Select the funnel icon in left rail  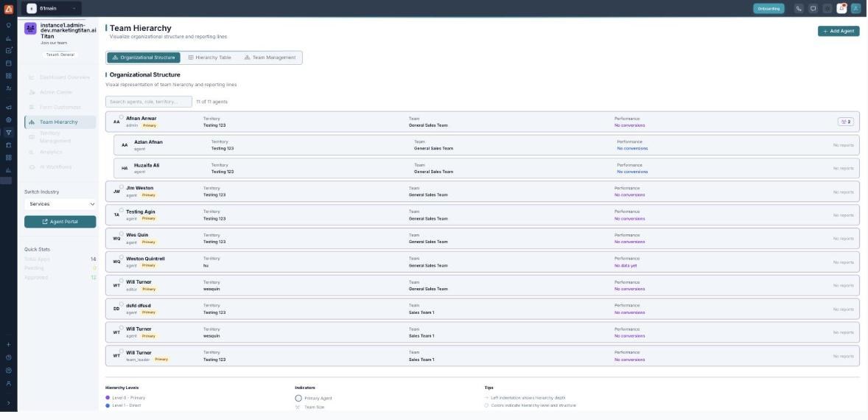coord(8,132)
